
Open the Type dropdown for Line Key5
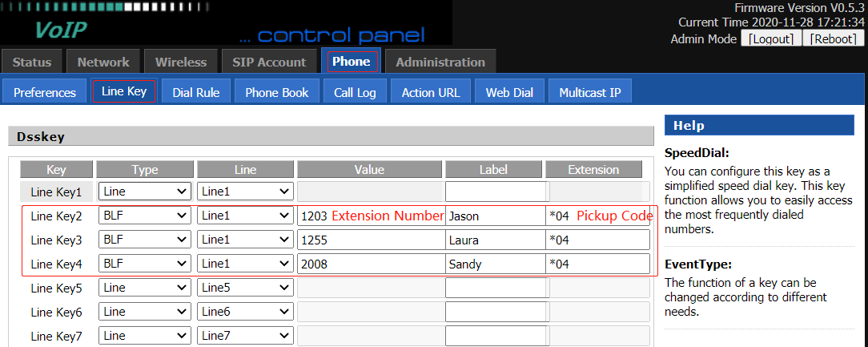click(144, 288)
